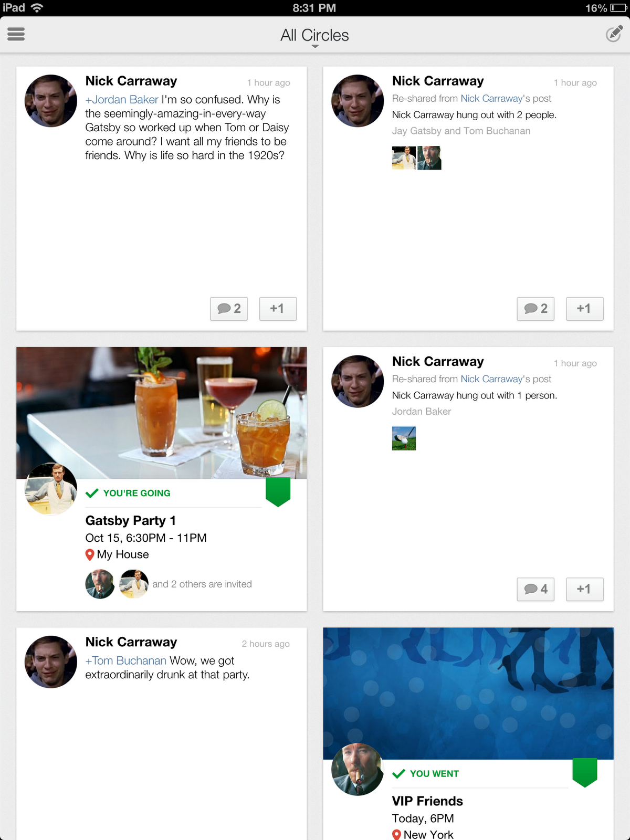Expand the All Circles dropdown title
Viewport: 630px width, 840px height.
click(314, 35)
